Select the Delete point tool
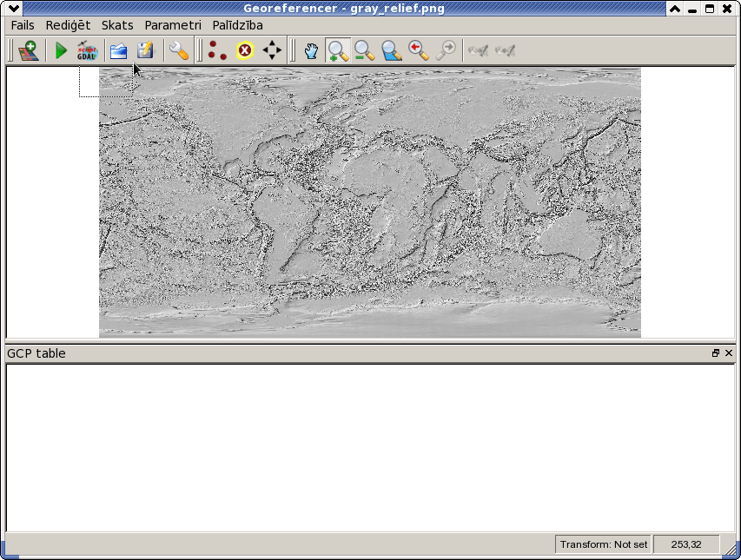 point(245,50)
